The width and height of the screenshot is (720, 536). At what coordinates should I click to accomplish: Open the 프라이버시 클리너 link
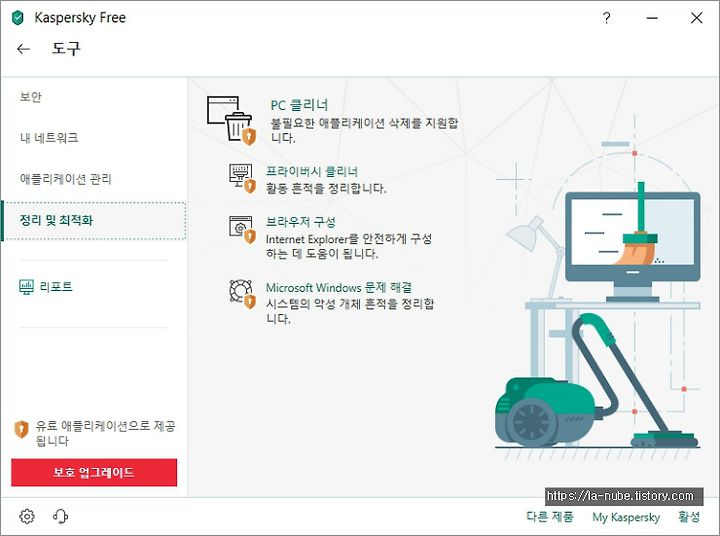click(x=312, y=171)
